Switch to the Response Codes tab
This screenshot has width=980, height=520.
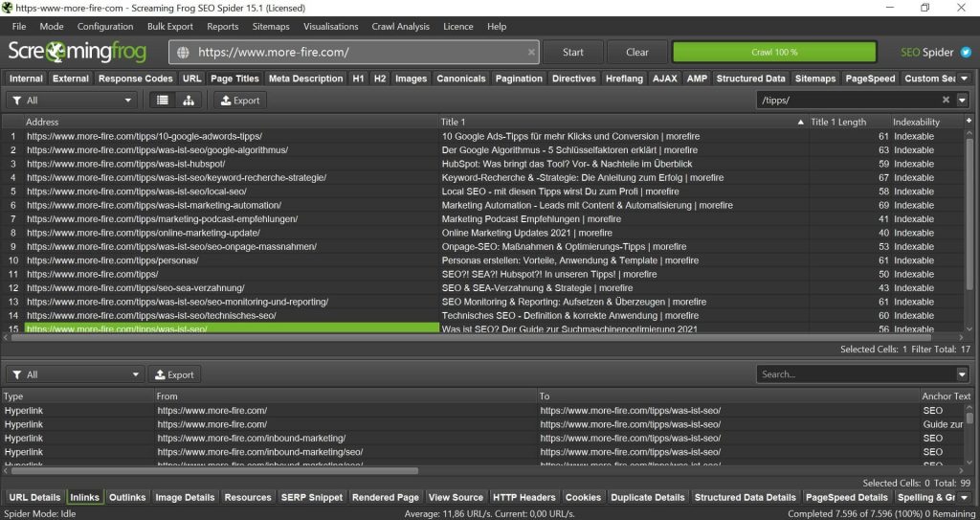click(x=136, y=79)
